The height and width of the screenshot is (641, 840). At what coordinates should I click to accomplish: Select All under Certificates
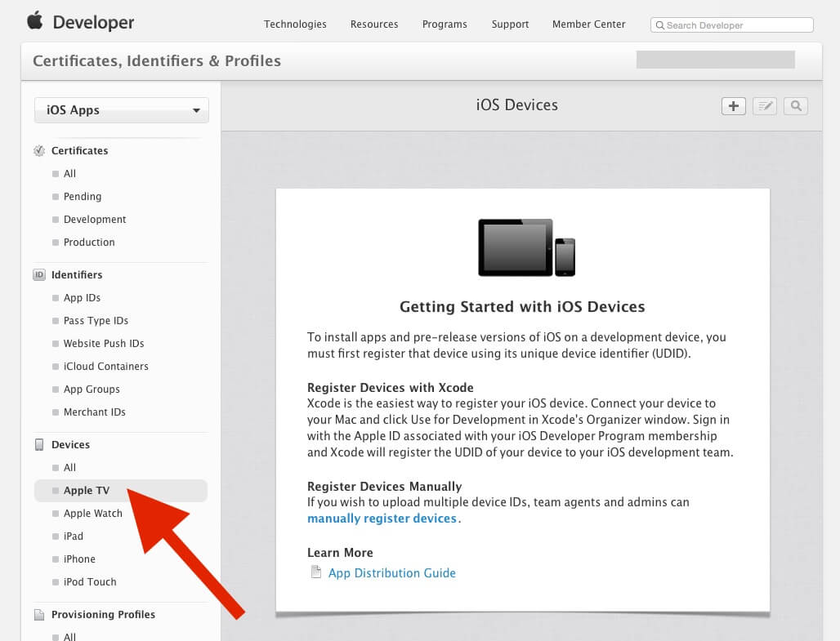pyautogui.click(x=69, y=173)
